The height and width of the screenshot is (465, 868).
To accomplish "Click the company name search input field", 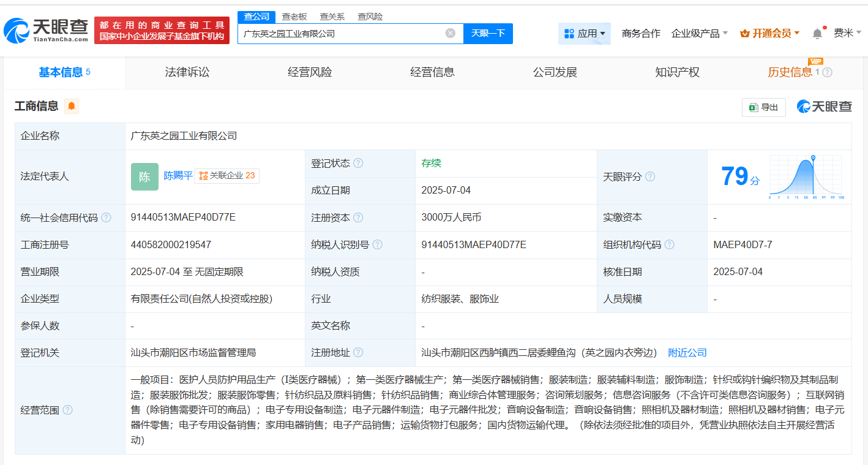I will click(340, 34).
